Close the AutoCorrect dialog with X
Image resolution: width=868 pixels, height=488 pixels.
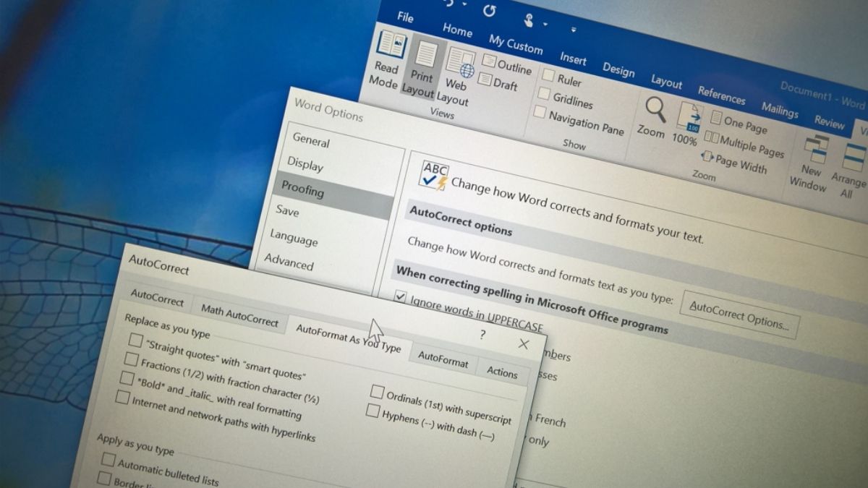(x=524, y=343)
